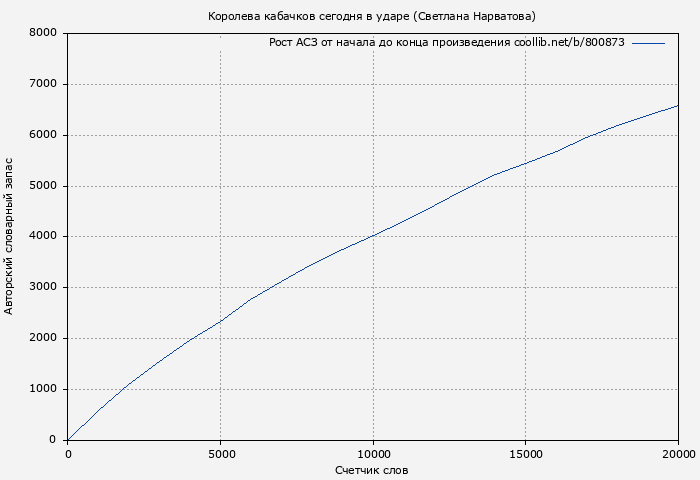
Task: Click the 5000 tick label on Y-axis
Action: coord(42,186)
